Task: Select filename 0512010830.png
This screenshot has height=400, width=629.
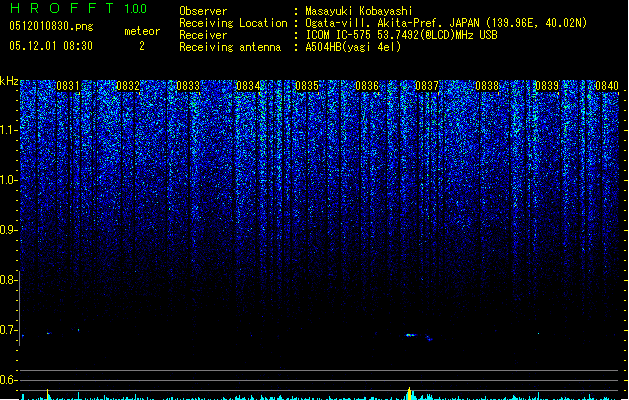Action: [51, 26]
